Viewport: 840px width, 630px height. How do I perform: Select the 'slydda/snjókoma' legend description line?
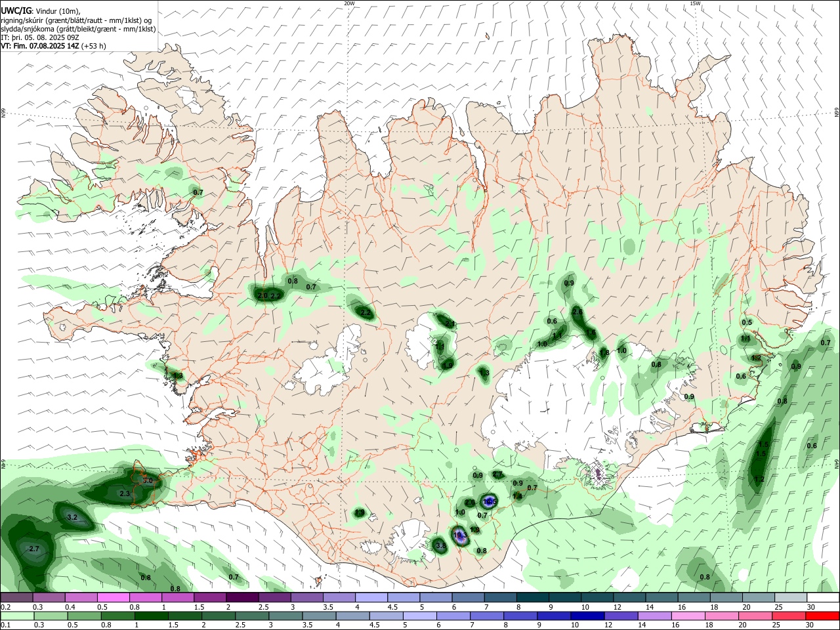78,29
